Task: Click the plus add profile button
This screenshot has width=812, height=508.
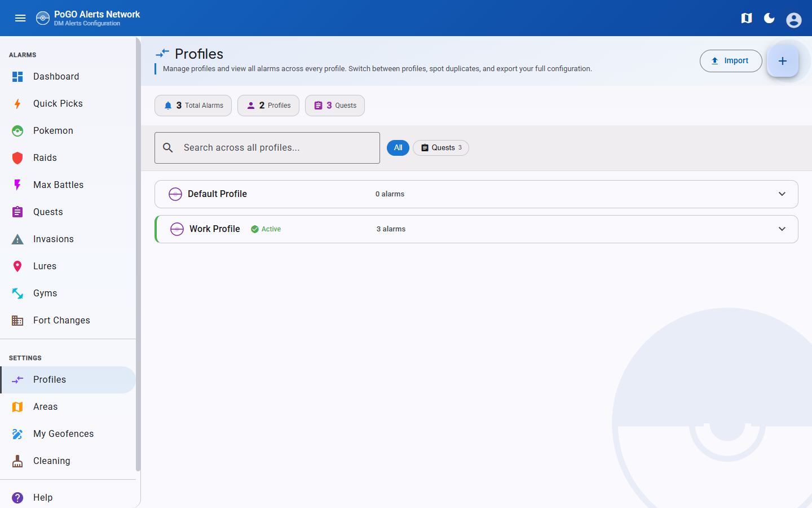Action: click(783, 61)
